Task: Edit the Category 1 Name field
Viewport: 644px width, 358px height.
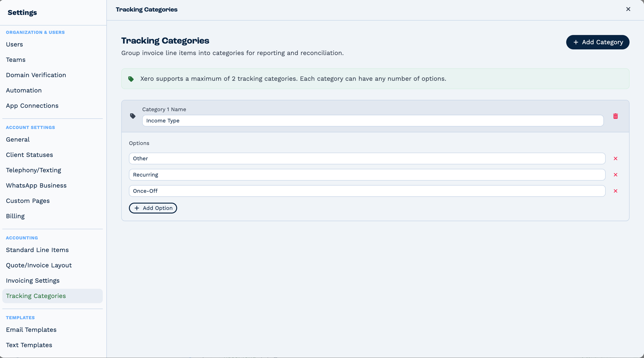Action: coord(373,121)
